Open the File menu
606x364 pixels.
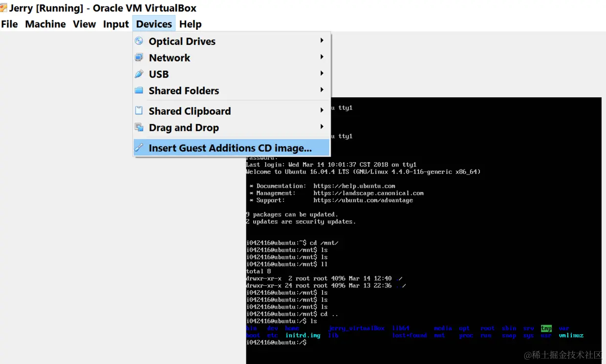click(9, 24)
